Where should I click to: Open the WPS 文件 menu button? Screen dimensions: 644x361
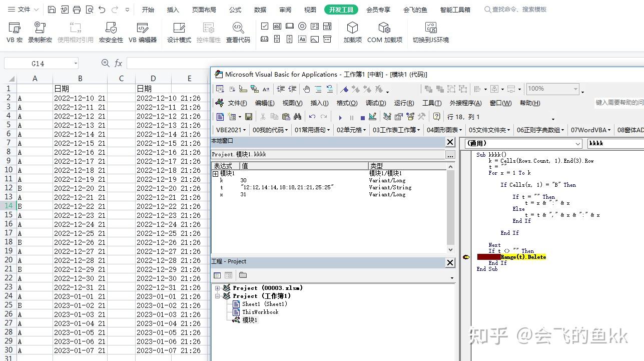pyautogui.click(x=24, y=10)
